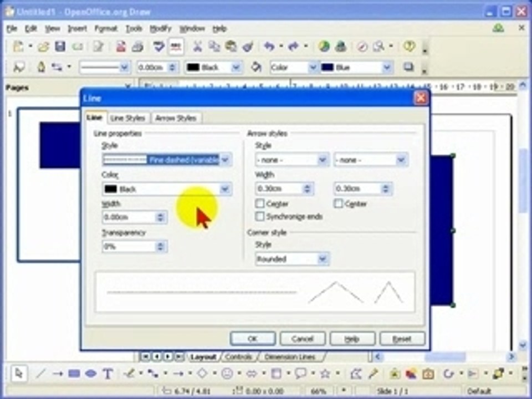Click the Help question mark icon
Viewport: 532px width, 399px height.
click(x=409, y=46)
